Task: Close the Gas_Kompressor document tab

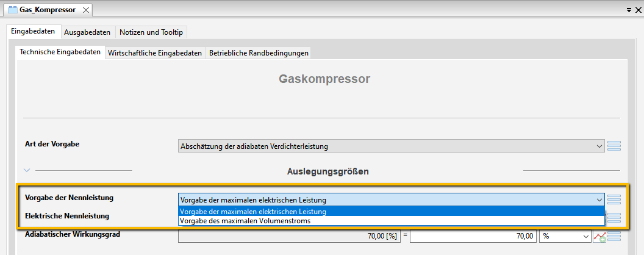Action: 85,10
